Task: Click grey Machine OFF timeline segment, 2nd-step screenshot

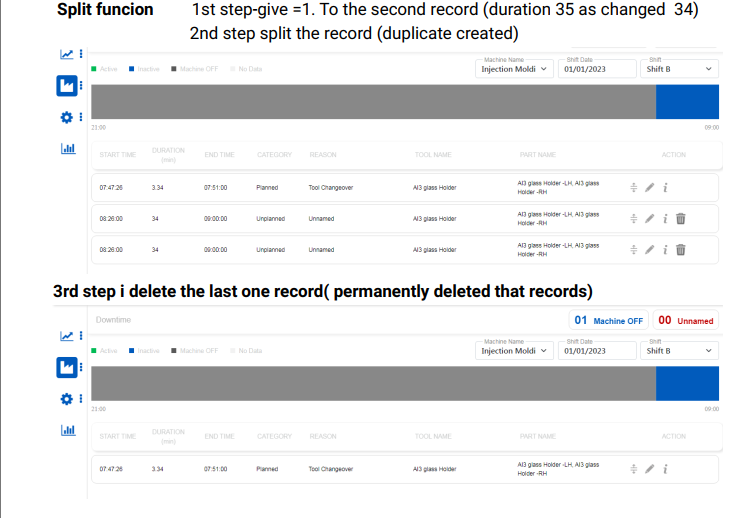Action: pyautogui.click(x=374, y=102)
